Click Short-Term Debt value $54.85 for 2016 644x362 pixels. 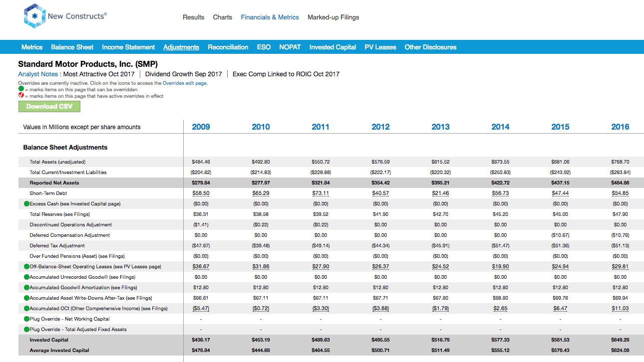tap(620, 193)
